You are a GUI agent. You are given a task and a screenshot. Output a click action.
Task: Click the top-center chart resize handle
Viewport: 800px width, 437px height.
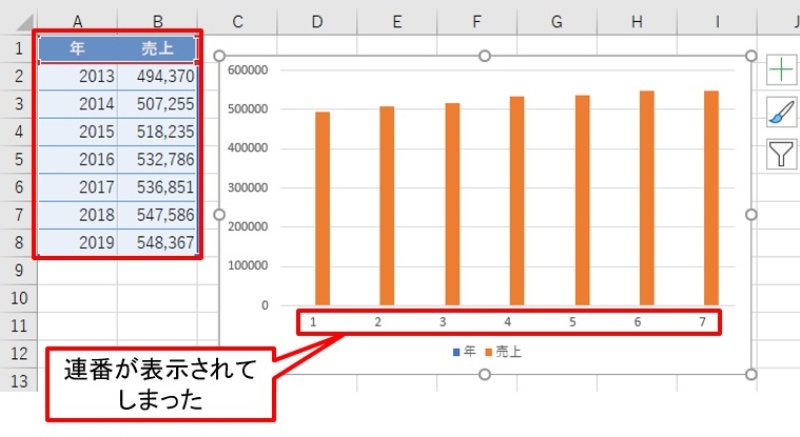point(485,56)
